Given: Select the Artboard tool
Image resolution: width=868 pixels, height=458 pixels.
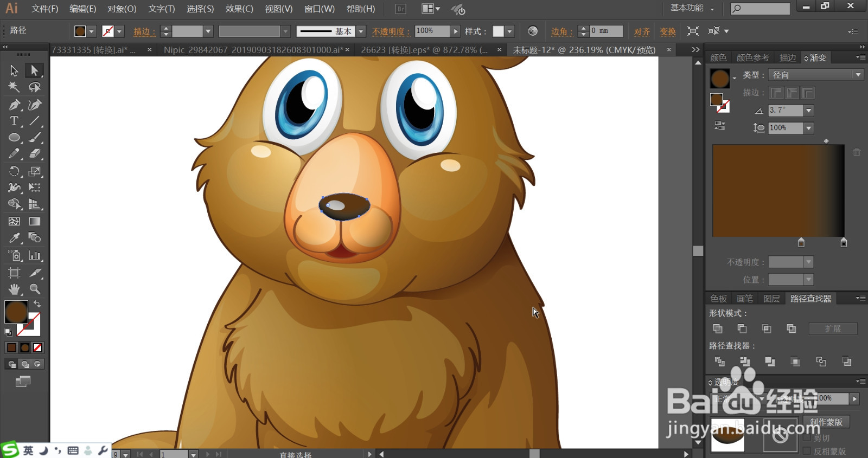Looking at the screenshot, I should [x=14, y=273].
